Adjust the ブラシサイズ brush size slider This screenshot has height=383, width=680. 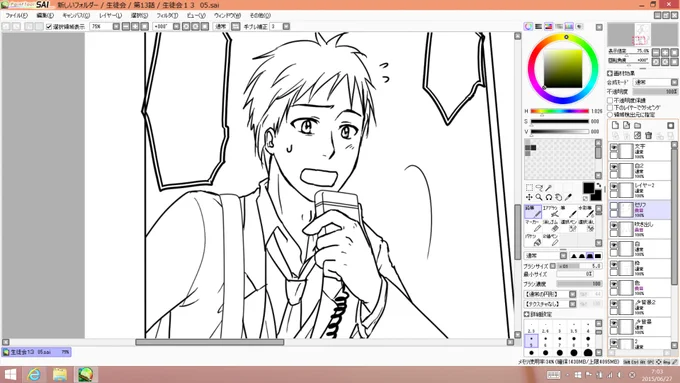point(579,266)
